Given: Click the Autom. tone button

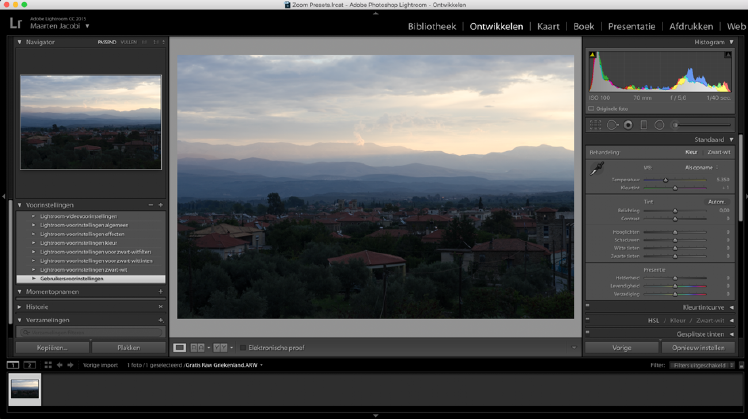Looking at the screenshot, I should 716,202.
